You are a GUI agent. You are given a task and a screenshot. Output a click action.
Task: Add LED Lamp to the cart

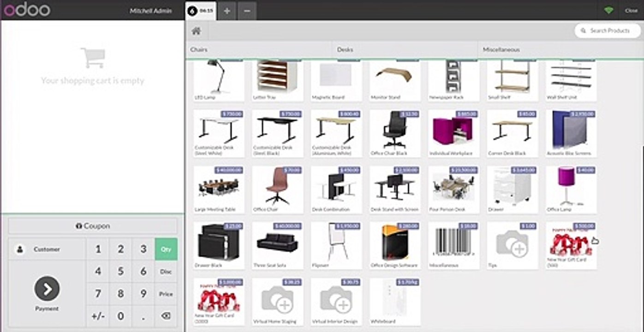click(219, 81)
